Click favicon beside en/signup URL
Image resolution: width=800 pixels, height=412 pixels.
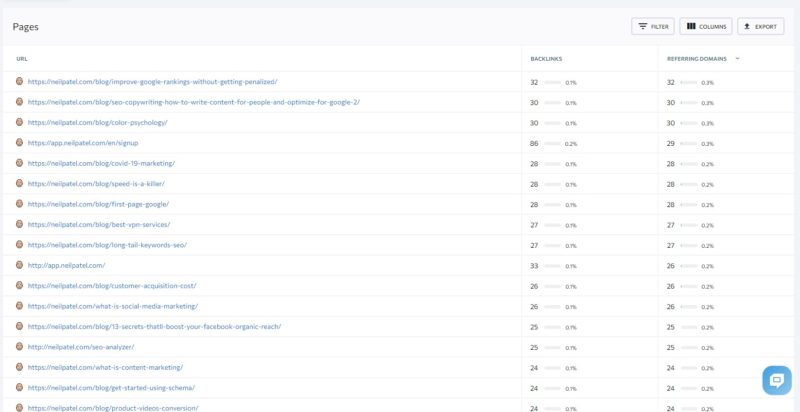tap(19, 142)
